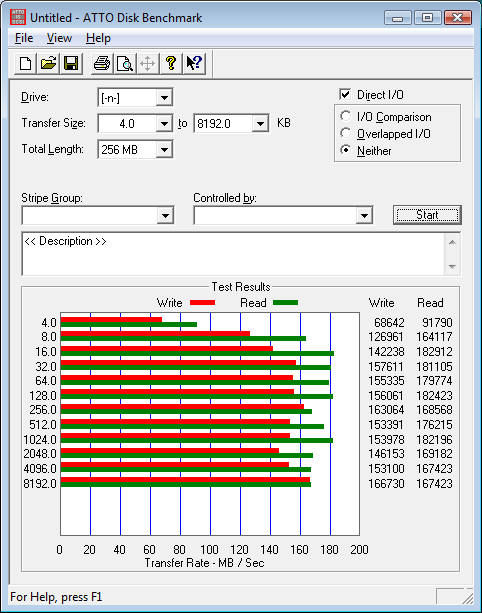This screenshot has width=482, height=613.
Task: Click the New document toolbar icon
Action: 25,63
